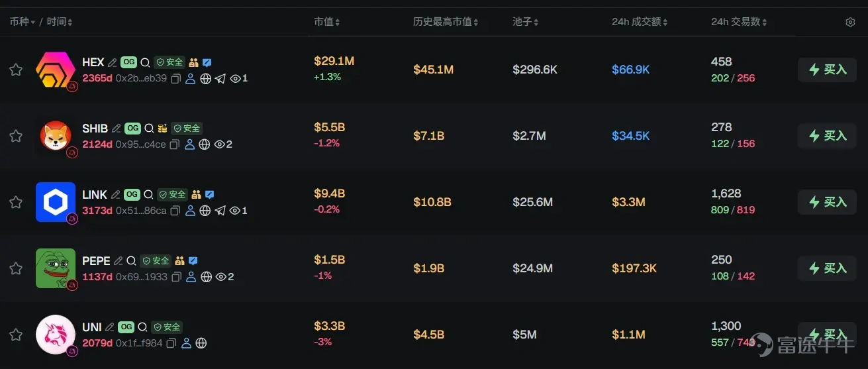Search HEX using magnifier icon
Screen dimensions: 868x369
pyautogui.click(x=146, y=62)
